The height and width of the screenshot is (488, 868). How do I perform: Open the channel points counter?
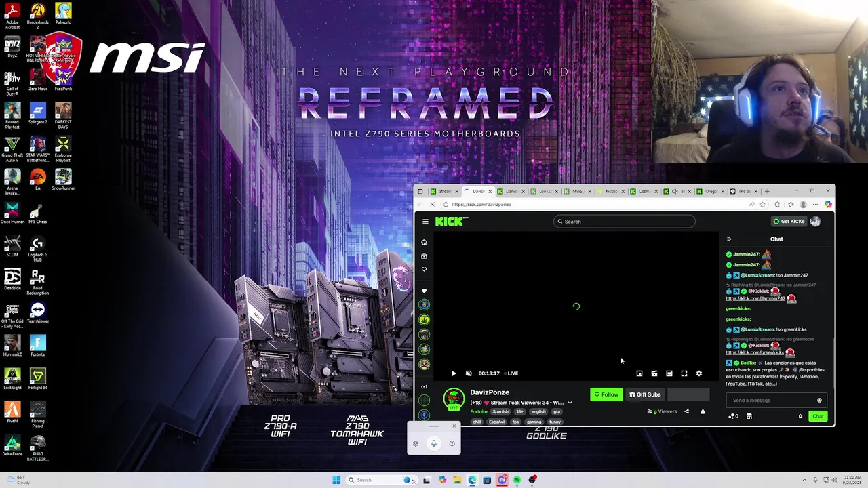[733, 416]
